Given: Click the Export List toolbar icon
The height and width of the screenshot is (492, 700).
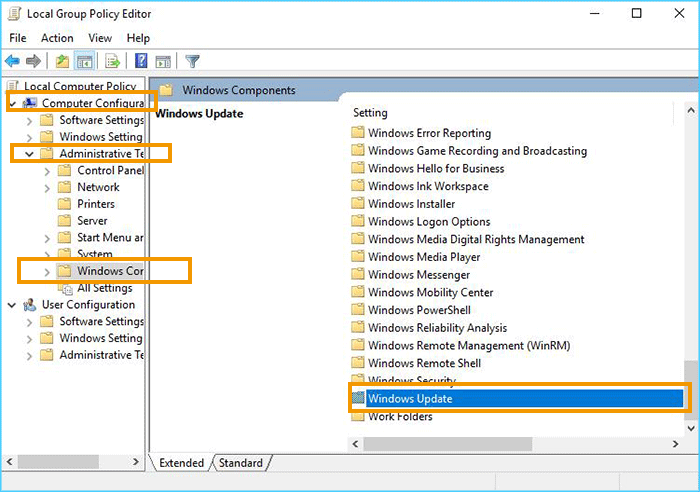Looking at the screenshot, I should click(x=112, y=62).
